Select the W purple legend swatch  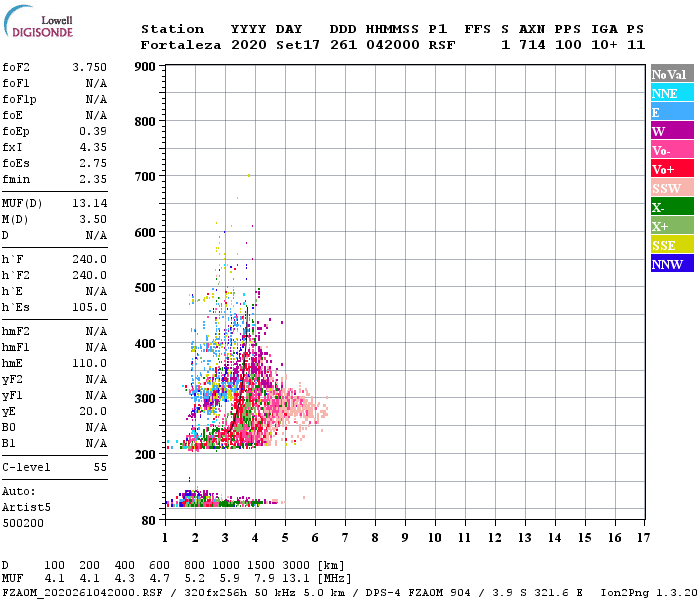point(672,130)
